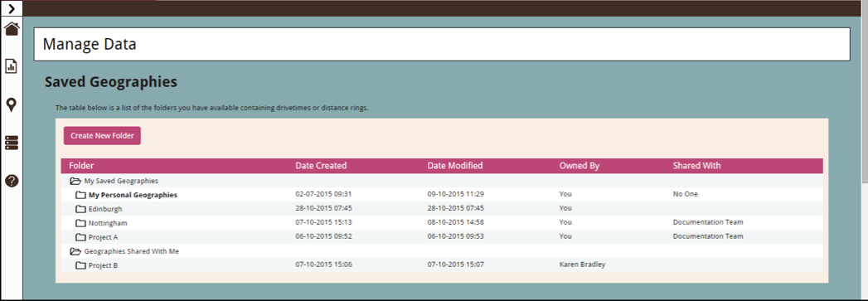Click the No One shared-with cell

click(x=686, y=194)
